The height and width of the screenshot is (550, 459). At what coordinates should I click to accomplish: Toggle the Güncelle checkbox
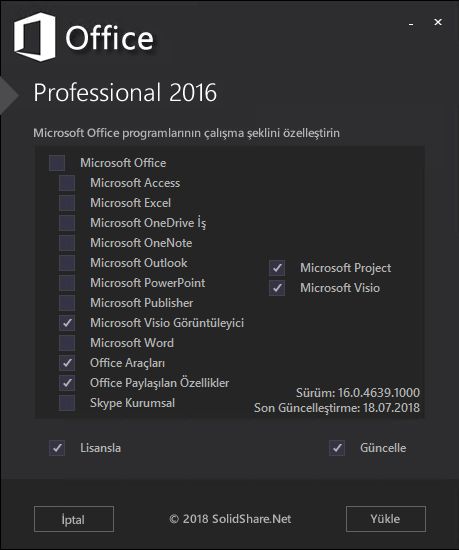[337, 448]
